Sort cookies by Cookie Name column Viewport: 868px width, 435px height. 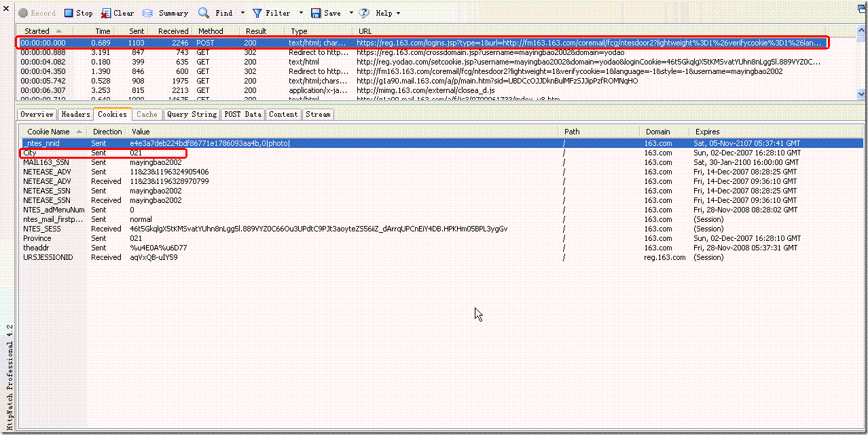tap(53, 132)
